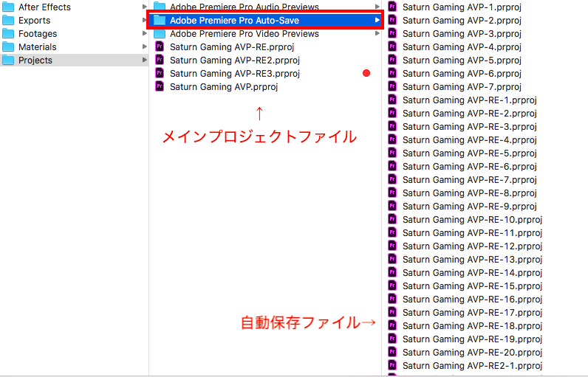Click the Premiere icon of Saturn Gaming AVP-RE-15.prproj

click(392, 286)
